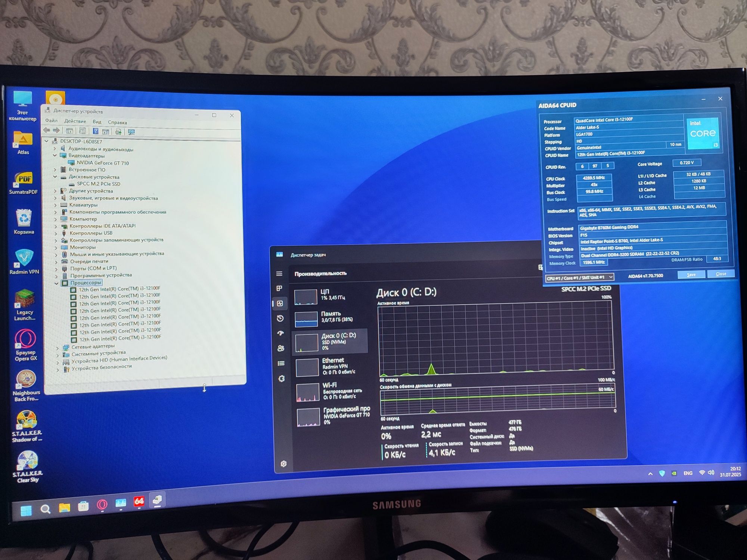The image size is (747, 560).
Task: Click the update driver toolbar icon with green arrow
Action: (x=118, y=131)
